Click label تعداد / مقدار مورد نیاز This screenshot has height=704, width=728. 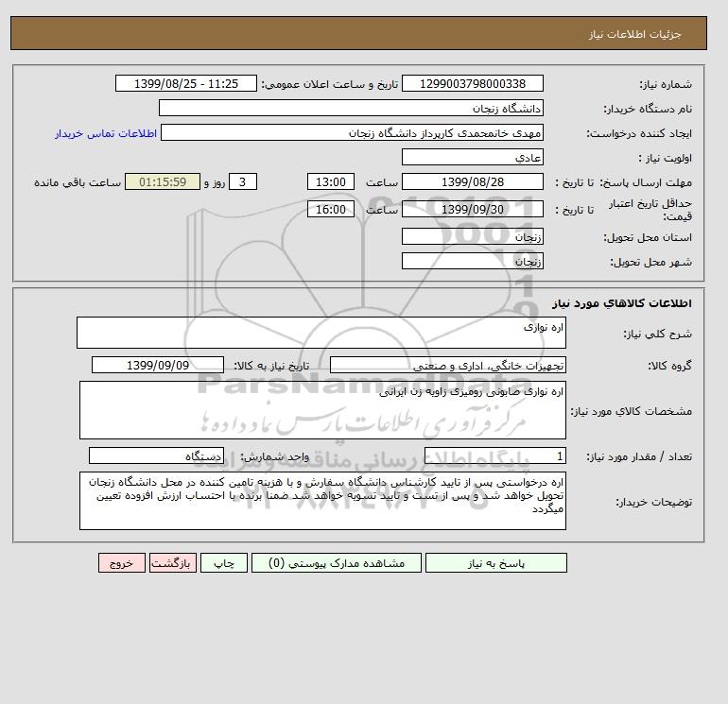(639, 457)
